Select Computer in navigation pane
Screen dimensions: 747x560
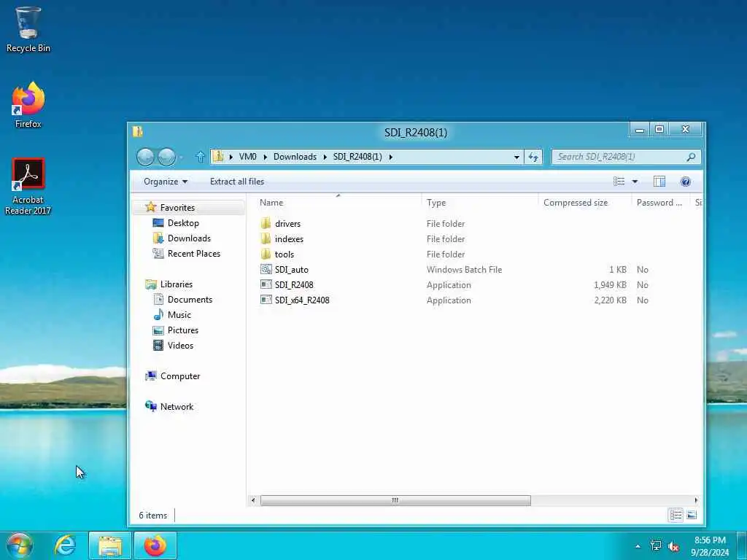(x=180, y=376)
